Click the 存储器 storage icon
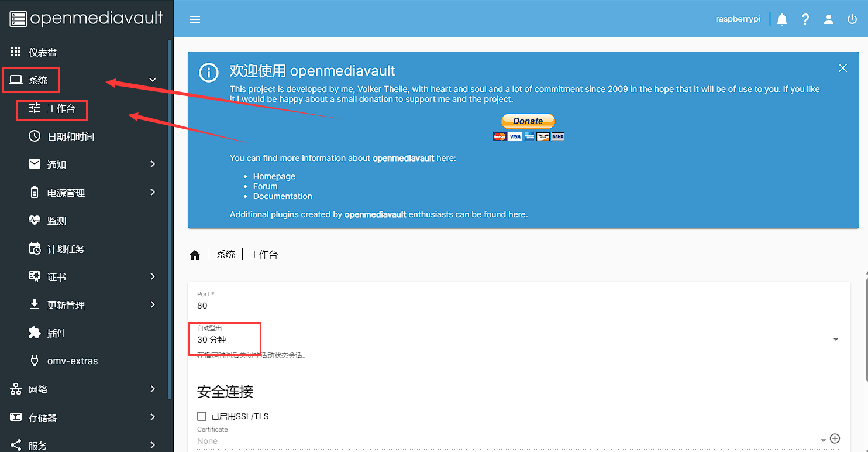868x452 pixels. pyautogui.click(x=16, y=417)
